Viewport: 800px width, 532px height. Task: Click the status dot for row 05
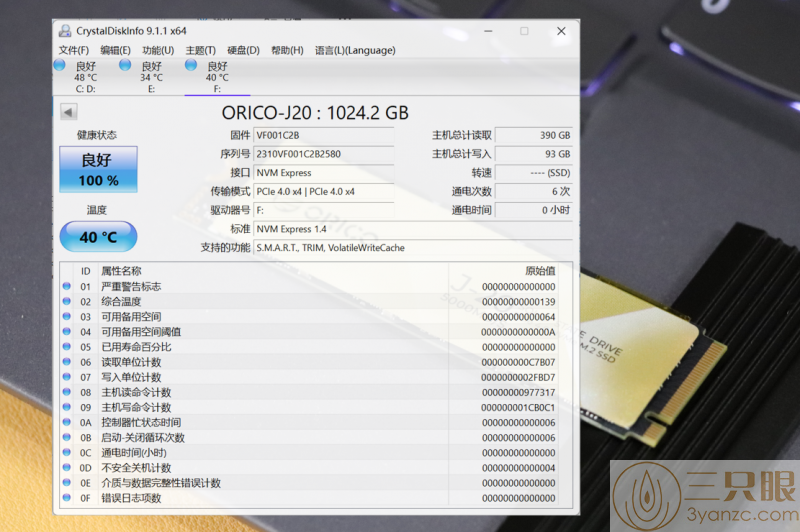point(67,346)
